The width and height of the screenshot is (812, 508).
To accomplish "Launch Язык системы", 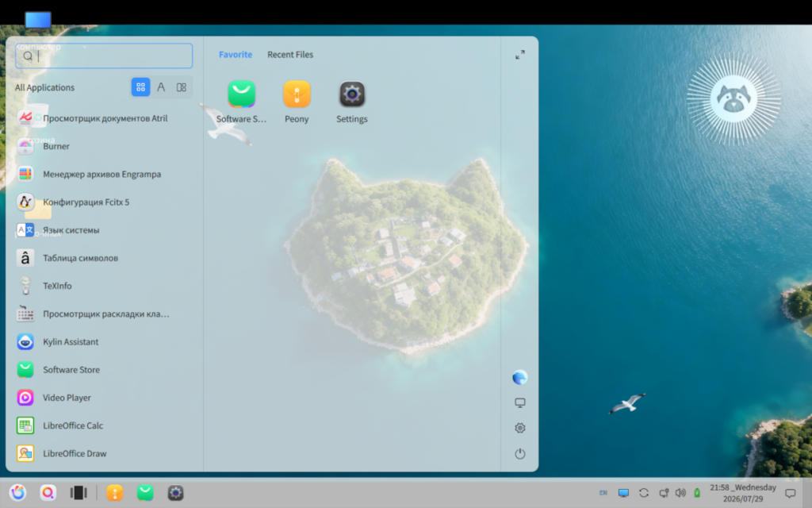I will (x=104, y=230).
